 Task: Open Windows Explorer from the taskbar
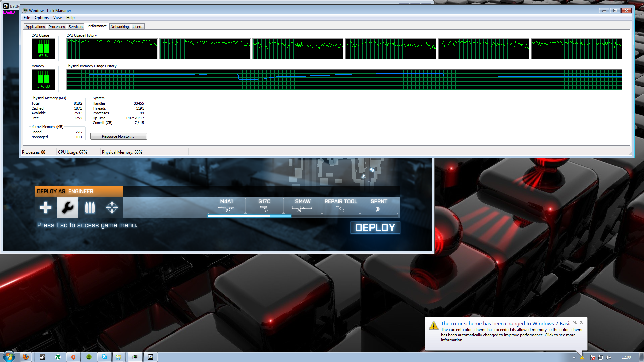coord(118,357)
